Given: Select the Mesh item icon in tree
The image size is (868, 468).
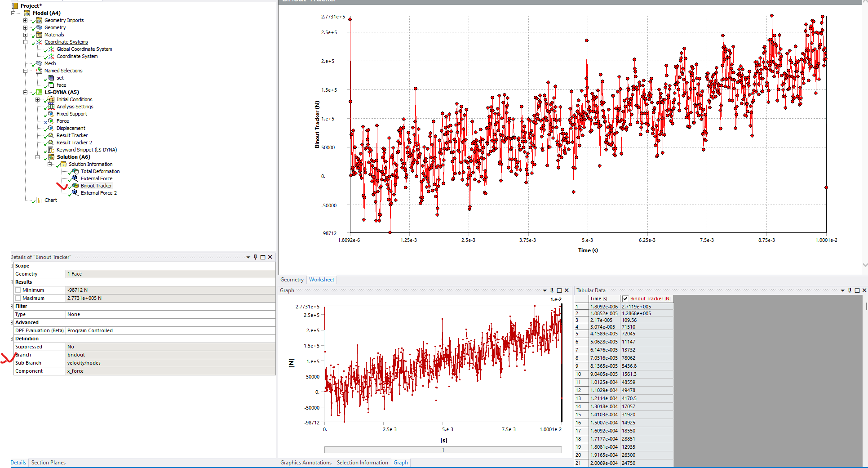Looking at the screenshot, I should pyautogui.click(x=39, y=63).
